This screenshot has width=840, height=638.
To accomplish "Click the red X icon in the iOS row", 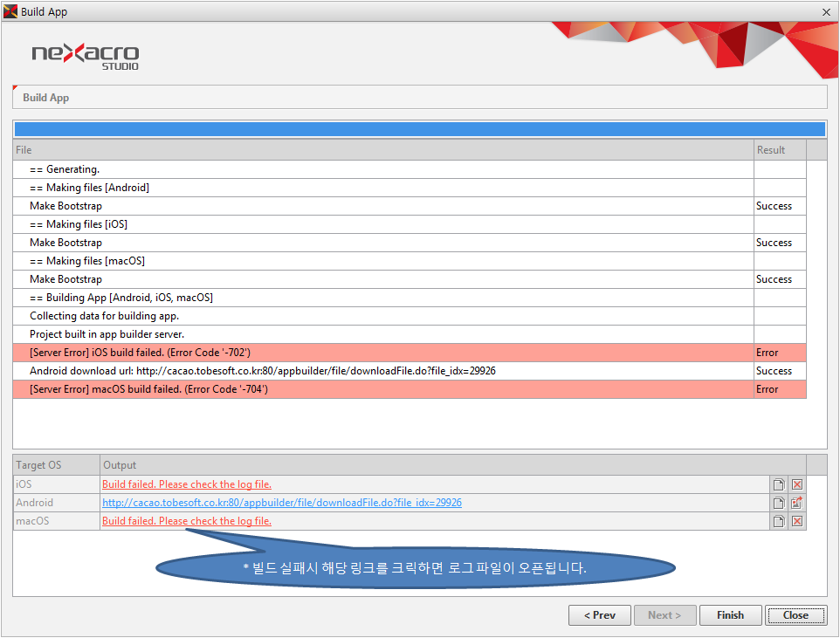I will pyautogui.click(x=796, y=484).
